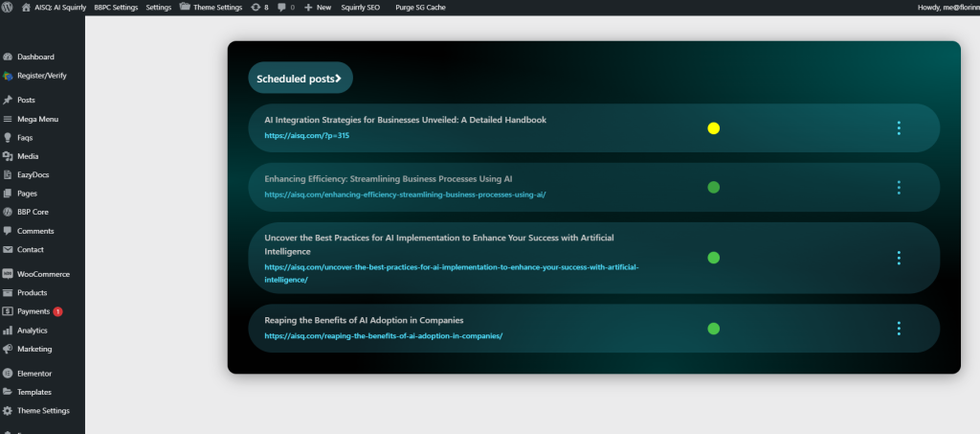Open three-dot menu for Enhancing Efficiency post
Image resolution: width=980 pixels, height=434 pixels.
coord(899,187)
